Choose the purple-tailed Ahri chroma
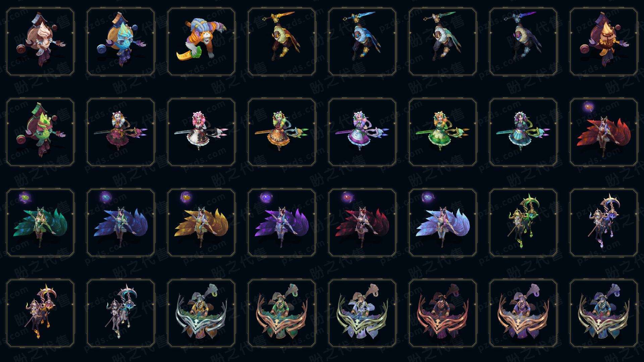644x362 pixels. pyautogui.click(x=282, y=223)
